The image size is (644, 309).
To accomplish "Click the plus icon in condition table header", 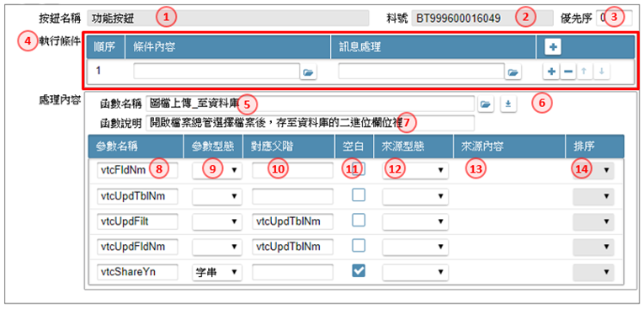I will tap(553, 47).
